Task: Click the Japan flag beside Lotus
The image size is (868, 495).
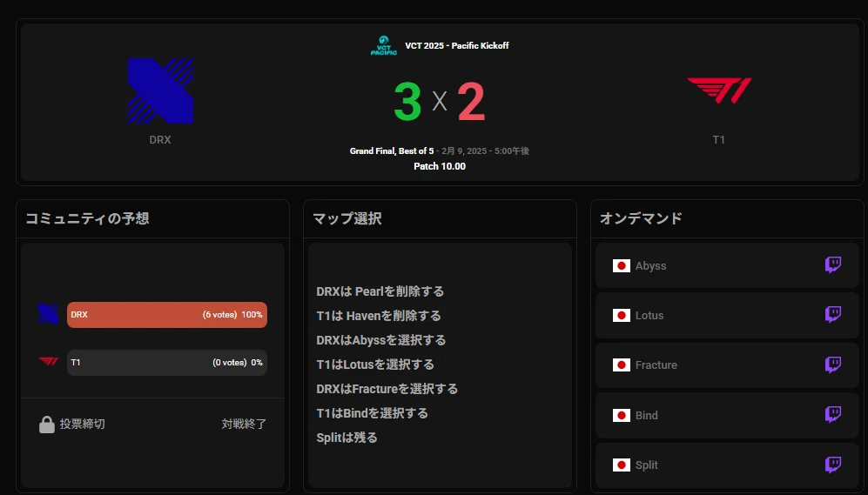Action: tap(621, 316)
